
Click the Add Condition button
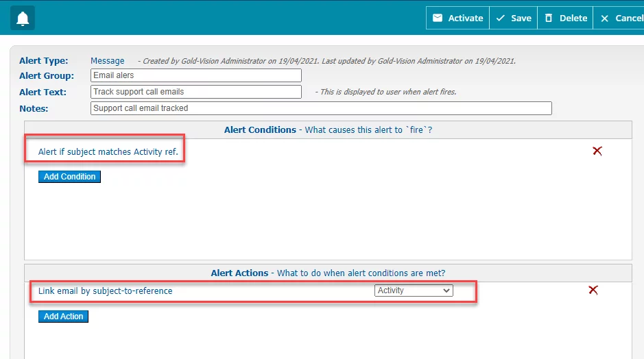(x=69, y=177)
